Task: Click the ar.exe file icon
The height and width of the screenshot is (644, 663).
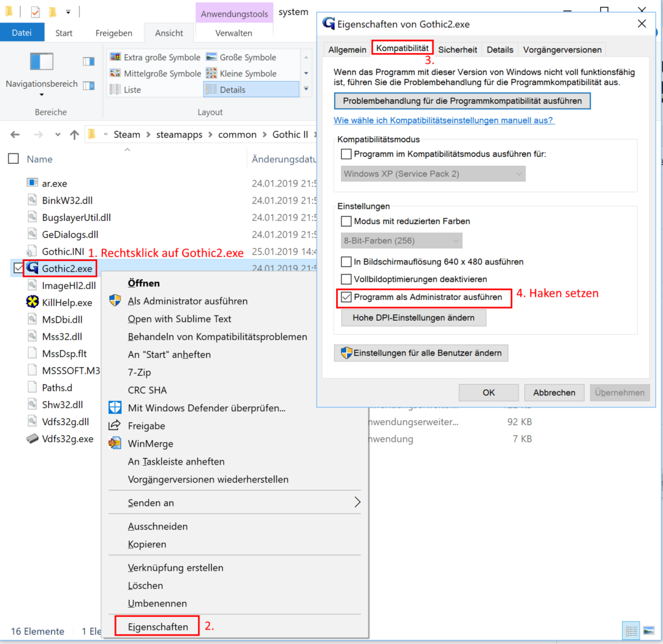Action: (x=32, y=183)
